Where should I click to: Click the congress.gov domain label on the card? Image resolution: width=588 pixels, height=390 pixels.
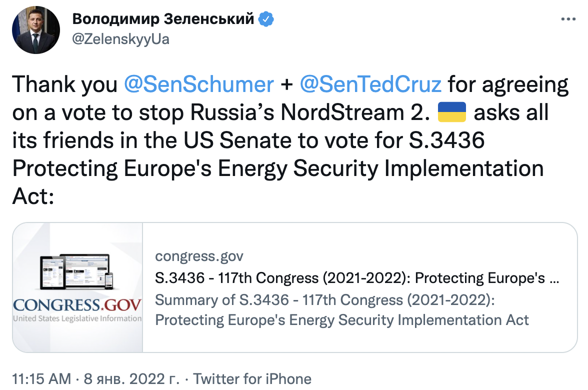198,256
